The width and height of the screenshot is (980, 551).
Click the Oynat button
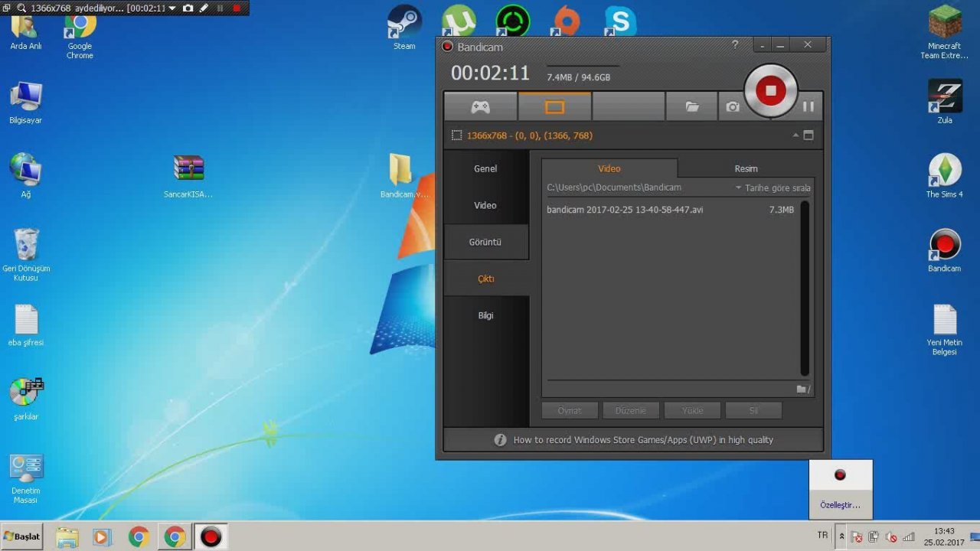(570, 410)
